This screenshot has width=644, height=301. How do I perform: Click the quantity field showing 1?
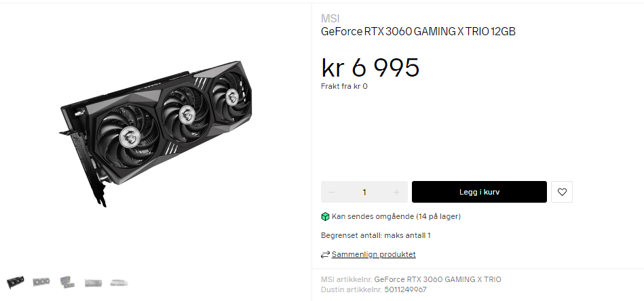[364, 192]
